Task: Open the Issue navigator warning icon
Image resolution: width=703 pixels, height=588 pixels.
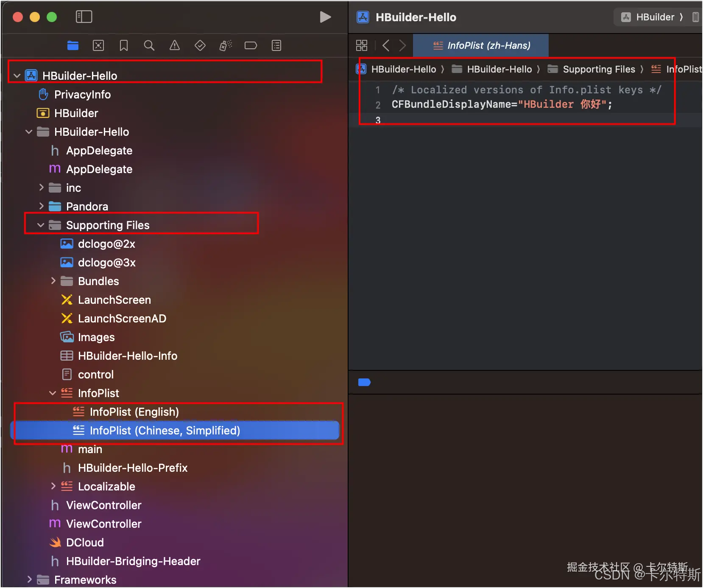Action: point(175,45)
